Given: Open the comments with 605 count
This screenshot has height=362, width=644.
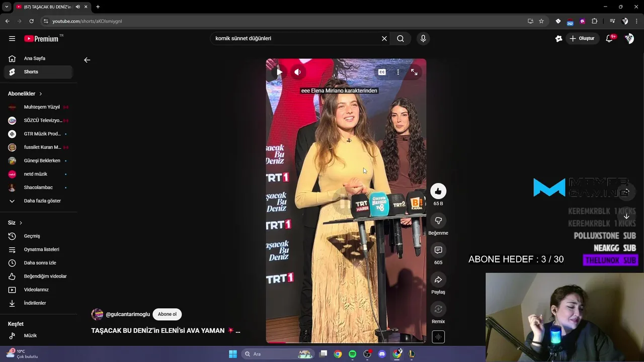Looking at the screenshot, I should coord(438,250).
